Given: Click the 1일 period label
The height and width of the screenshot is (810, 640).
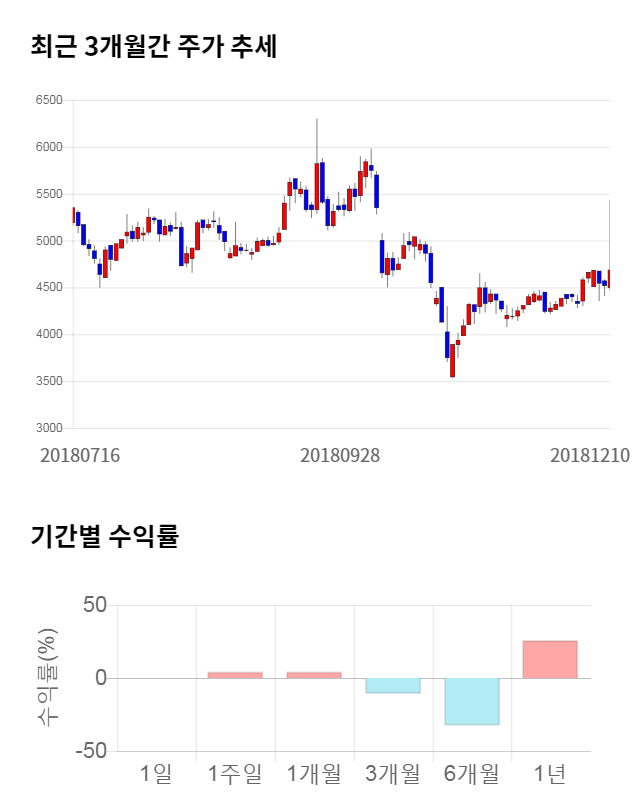Looking at the screenshot, I should click(156, 773).
